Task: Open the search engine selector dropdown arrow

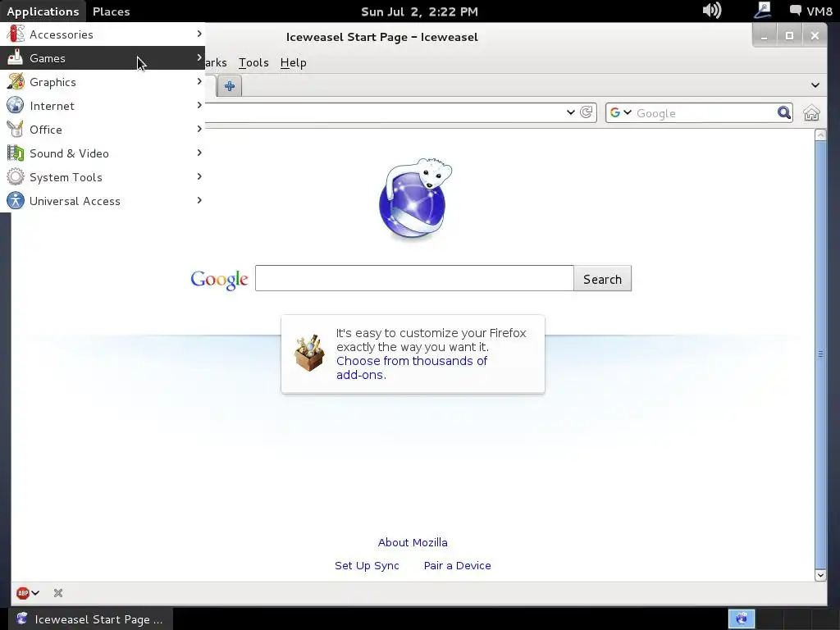Action: [x=628, y=112]
